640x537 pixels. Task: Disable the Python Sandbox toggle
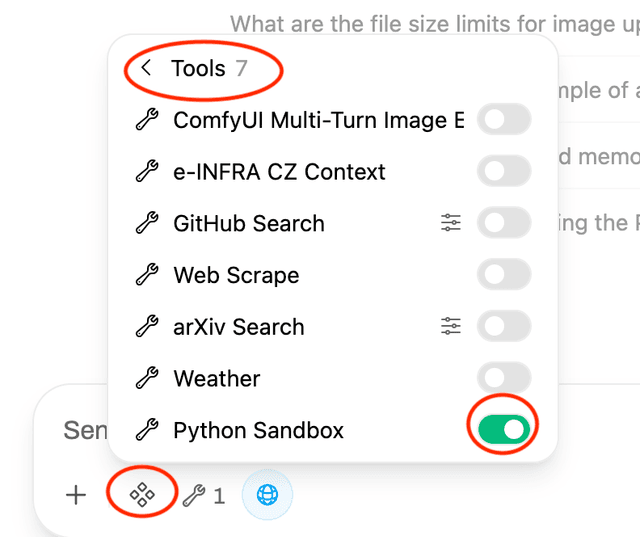503,430
